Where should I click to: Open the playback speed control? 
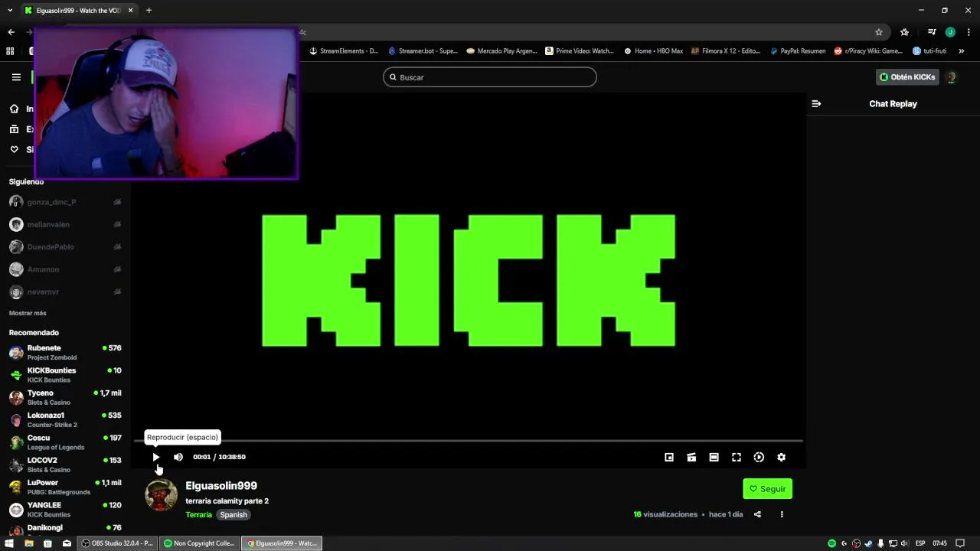click(x=759, y=457)
